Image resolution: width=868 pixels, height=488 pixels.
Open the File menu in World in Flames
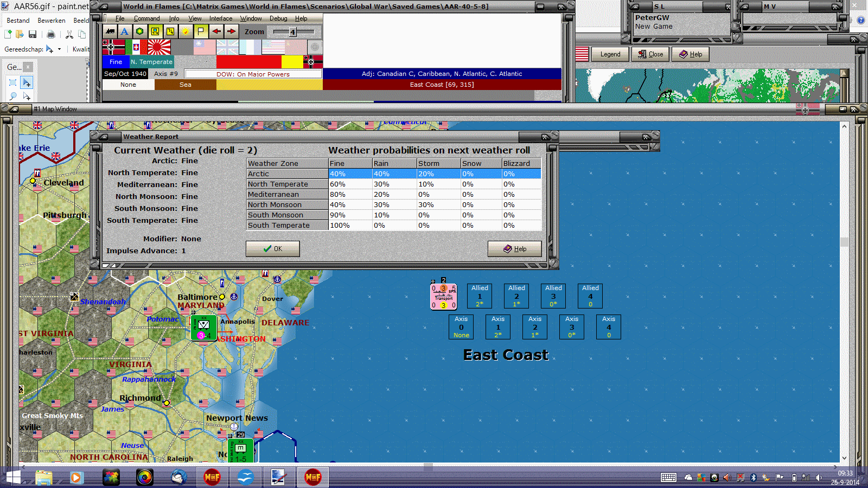click(120, 18)
